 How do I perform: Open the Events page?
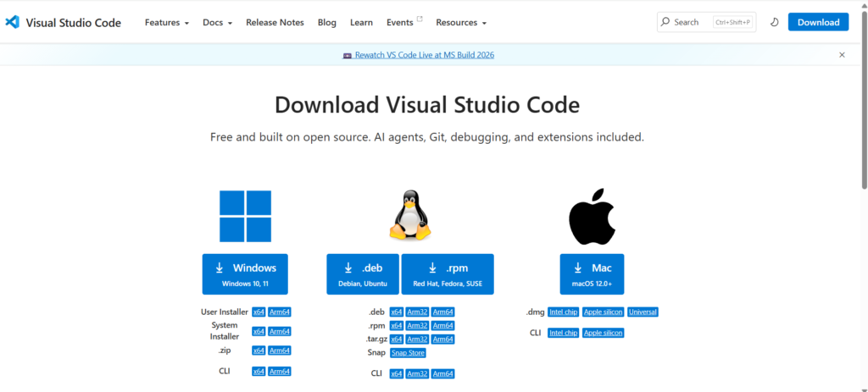point(400,22)
